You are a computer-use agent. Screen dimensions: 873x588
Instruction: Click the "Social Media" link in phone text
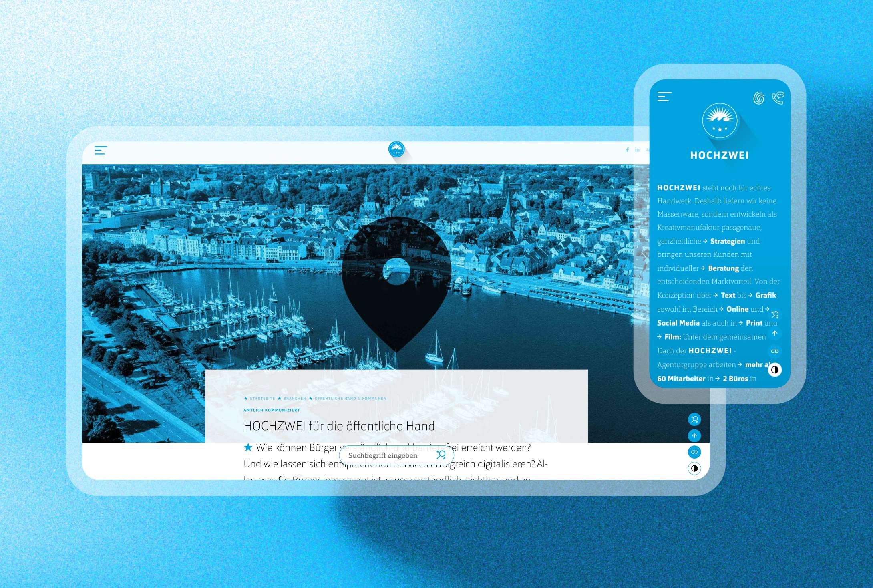point(678,323)
